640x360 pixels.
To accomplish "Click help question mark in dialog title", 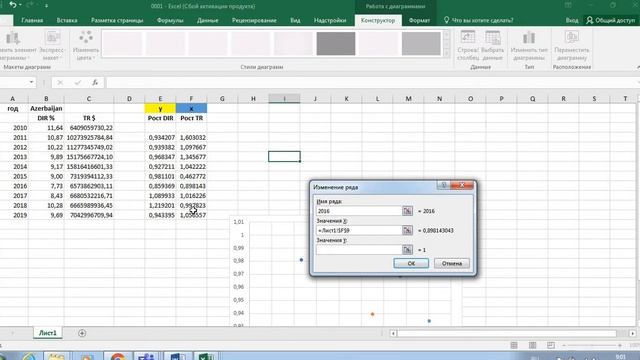I will click(443, 185).
